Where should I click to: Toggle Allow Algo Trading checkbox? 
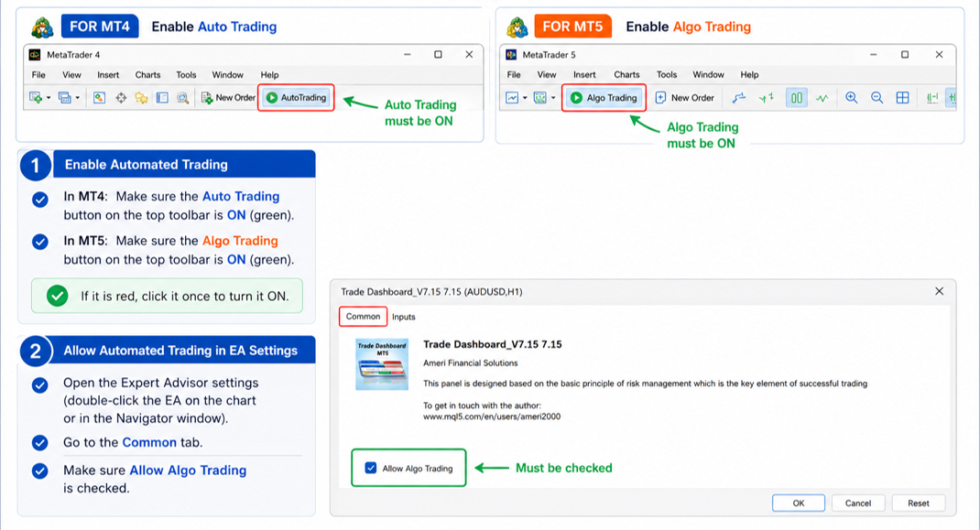click(371, 468)
